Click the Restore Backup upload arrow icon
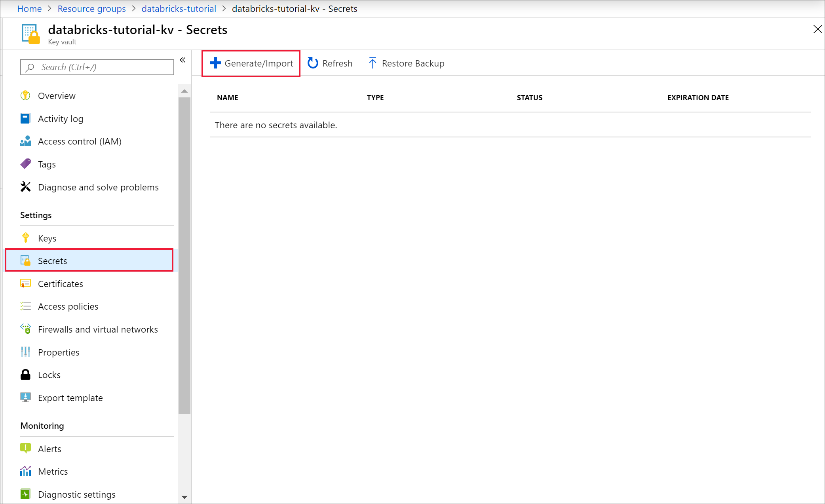Viewport: 825px width, 504px height. [372, 63]
